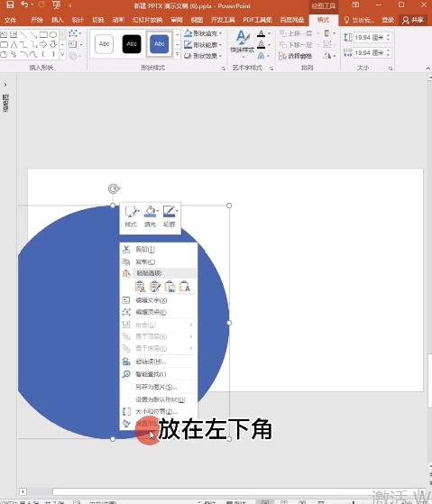
Task: Open the File (文件) tab
Action: point(10,20)
